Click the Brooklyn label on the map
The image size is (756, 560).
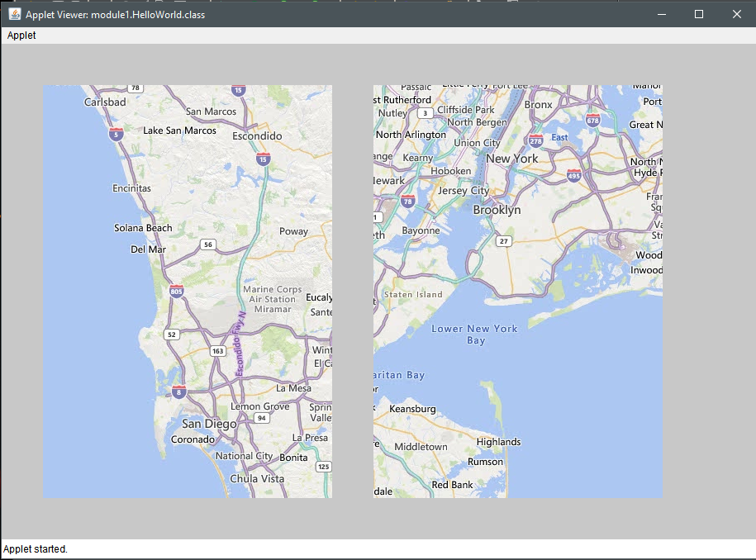point(497,209)
